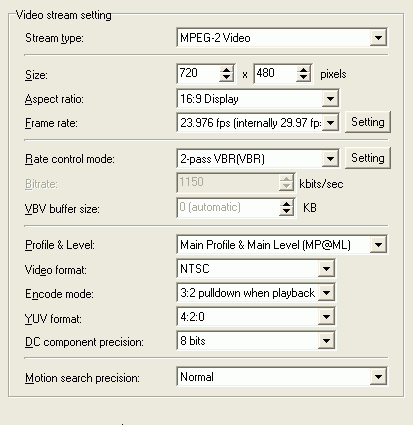413x425 pixels.
Task: Open Setting button next to Frame rate
Action: tap(368, 122)
